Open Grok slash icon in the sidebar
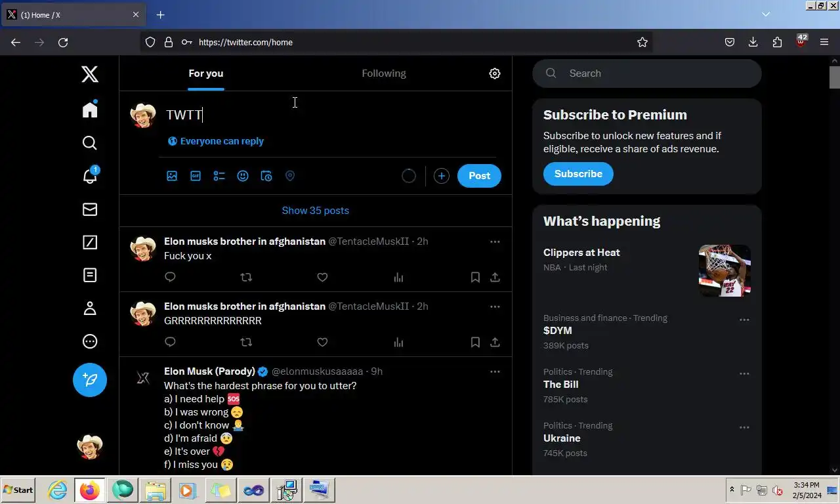Viewport: 840px width, 504px height. pyautogui.click(x=90, y=242)
